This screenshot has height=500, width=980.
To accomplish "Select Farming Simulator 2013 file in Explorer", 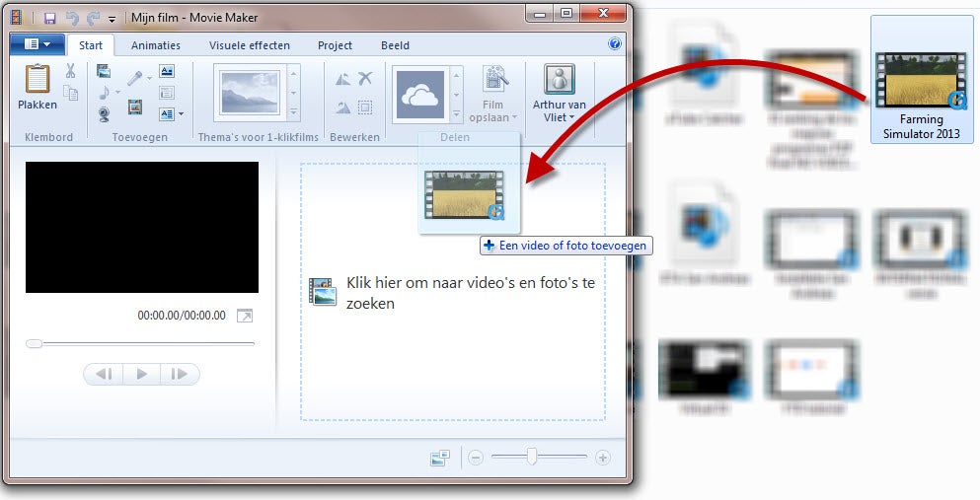I will 921,80.
